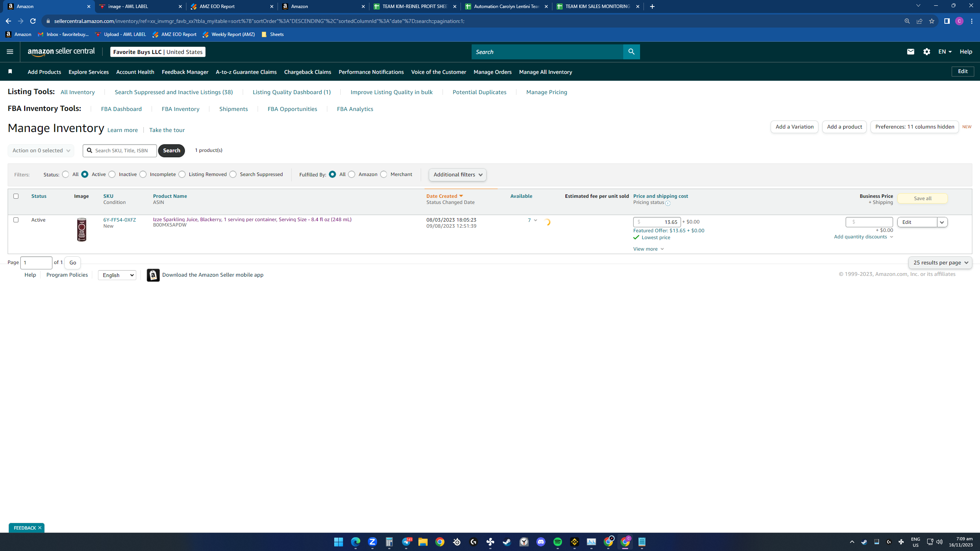Click the Search SKU, Title, ISBN field
Image resolution: width=980 pixels, height=551 pixels.
120,150
